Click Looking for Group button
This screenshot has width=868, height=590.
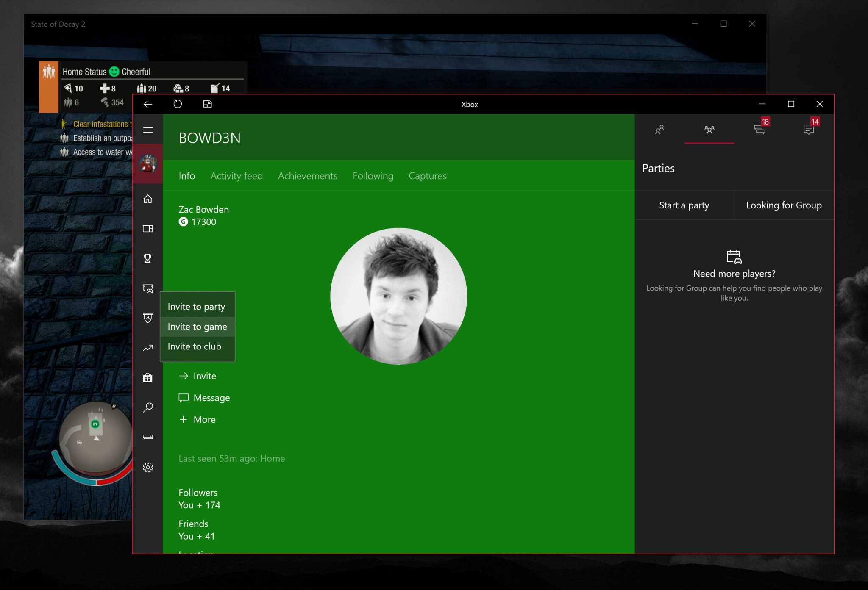[x=784, y=205]
